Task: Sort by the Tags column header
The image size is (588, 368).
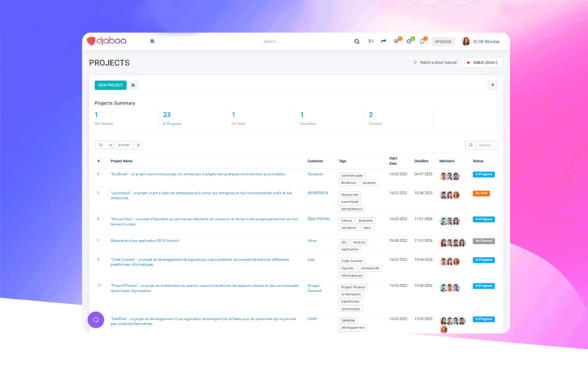Action: 343,161
